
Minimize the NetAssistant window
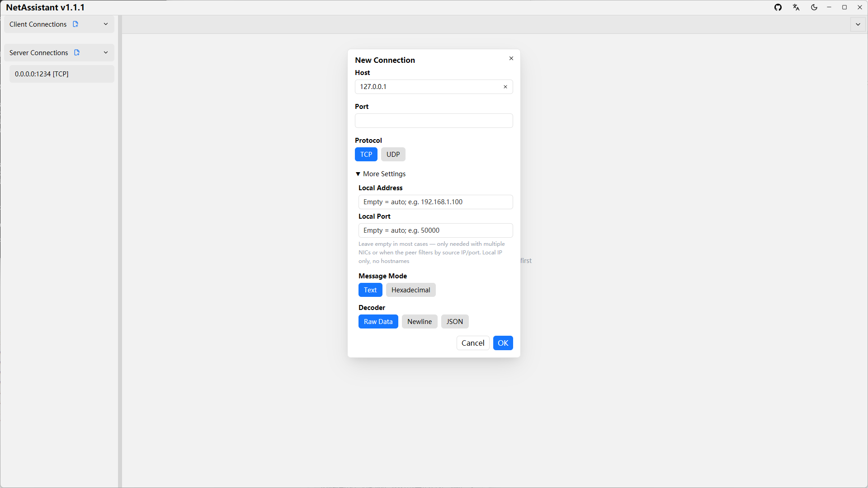click(829, 7)
